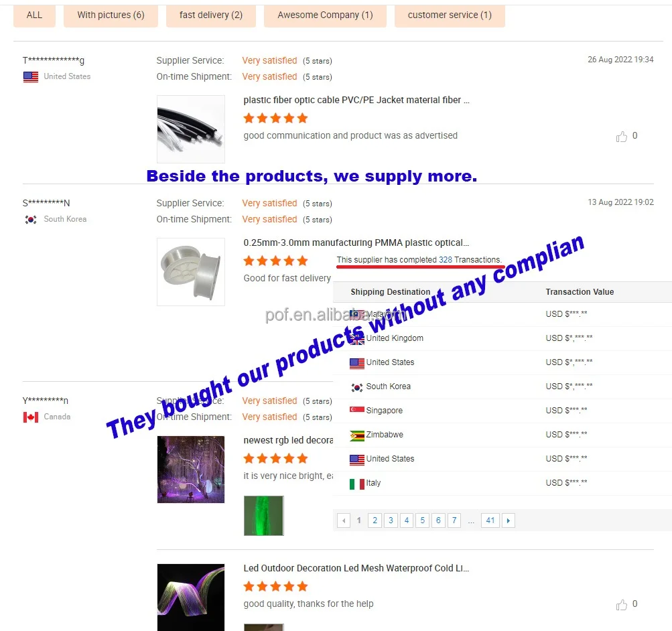Jump to transactions page 41
672x631 pixels.
pos(490,520)
